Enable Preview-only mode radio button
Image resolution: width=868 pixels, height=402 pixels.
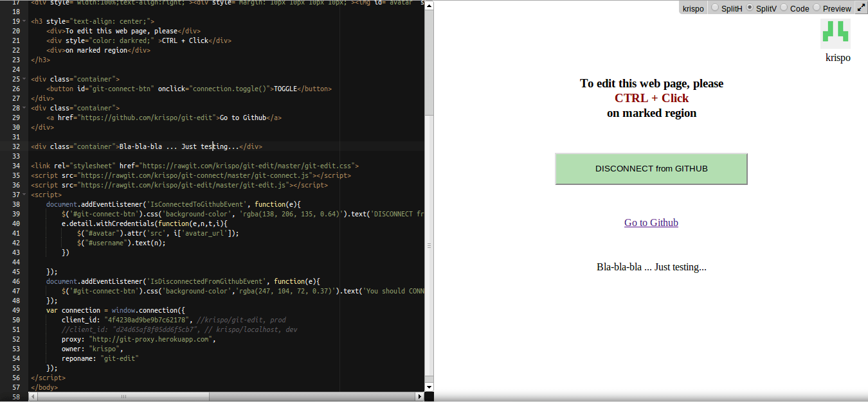(x=817, y=8)
